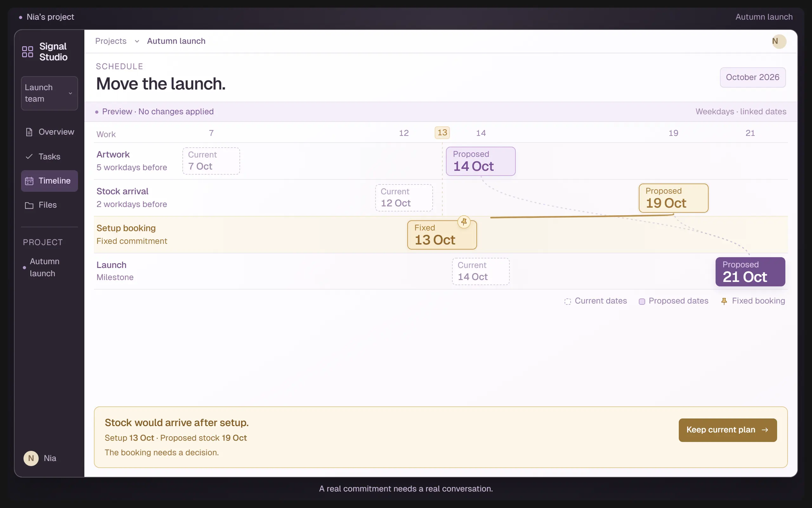Click the Tasks checkmark icon
This screenshot has height=508, width=812.
tap(29, 157)
